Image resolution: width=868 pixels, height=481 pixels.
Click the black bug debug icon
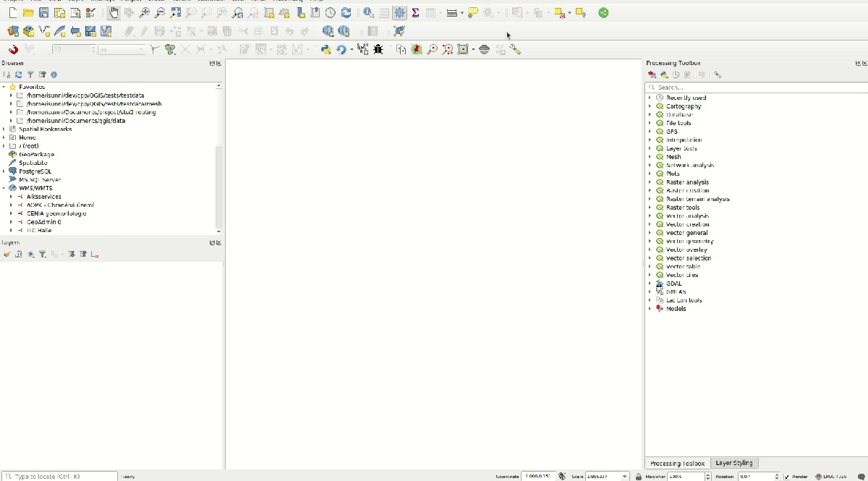[x=378, y=50]
